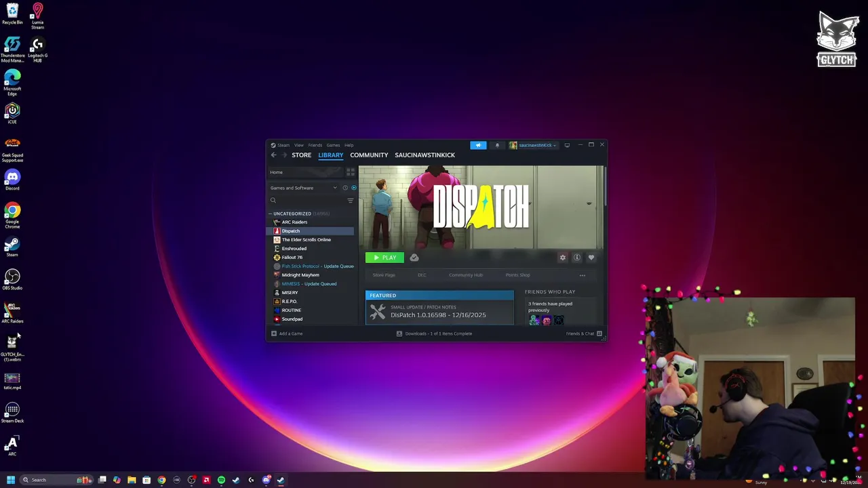Screen dimensions: 868x488
Task: Switch to the LIBRARY tab
Action: point(331,155)
